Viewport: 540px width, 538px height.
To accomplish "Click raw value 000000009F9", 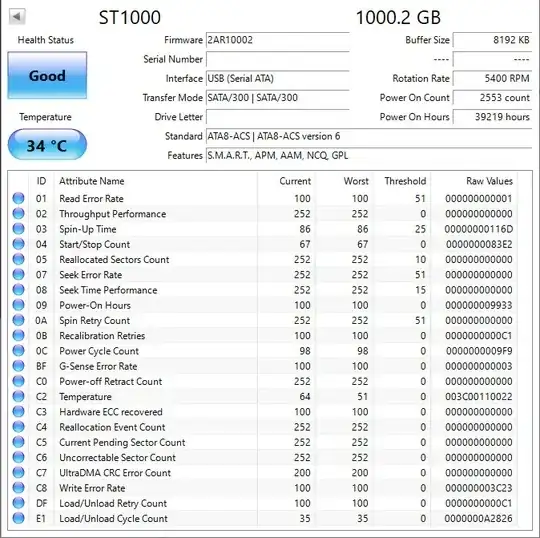I will coord(479,351).
